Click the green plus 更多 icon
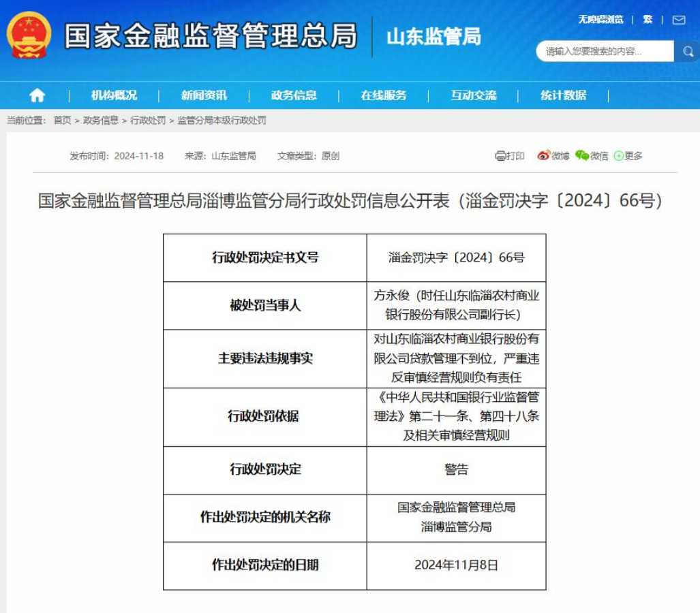The image size is (700, 613). (619, 156)
